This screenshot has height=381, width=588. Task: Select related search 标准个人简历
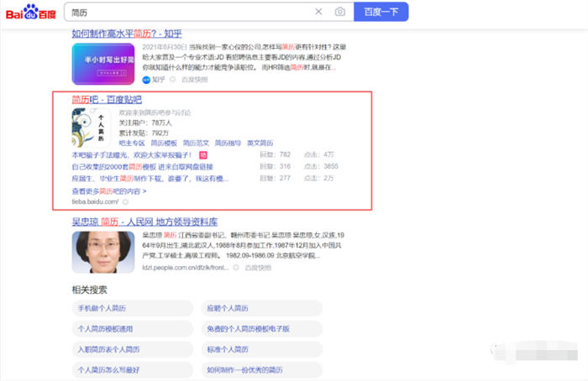click(x=227, y=348)
